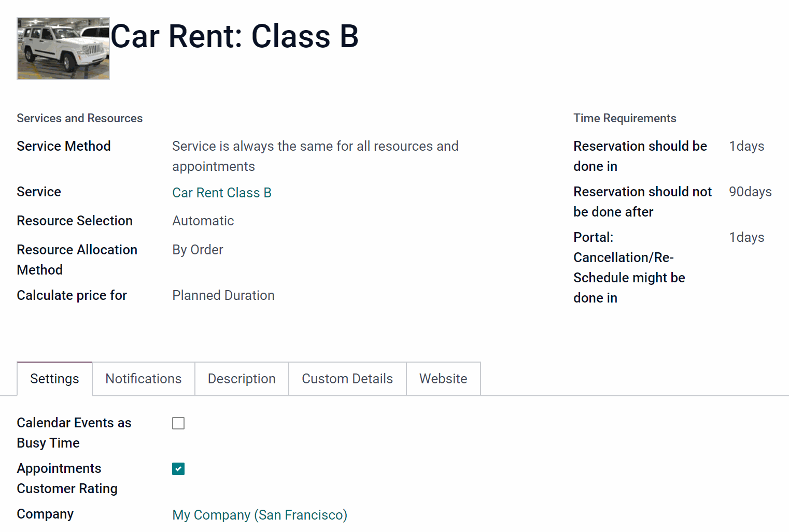Screen dimensions: 789x532
Task: Click the white SUV car thumbnail image
Action: point(63,48)
